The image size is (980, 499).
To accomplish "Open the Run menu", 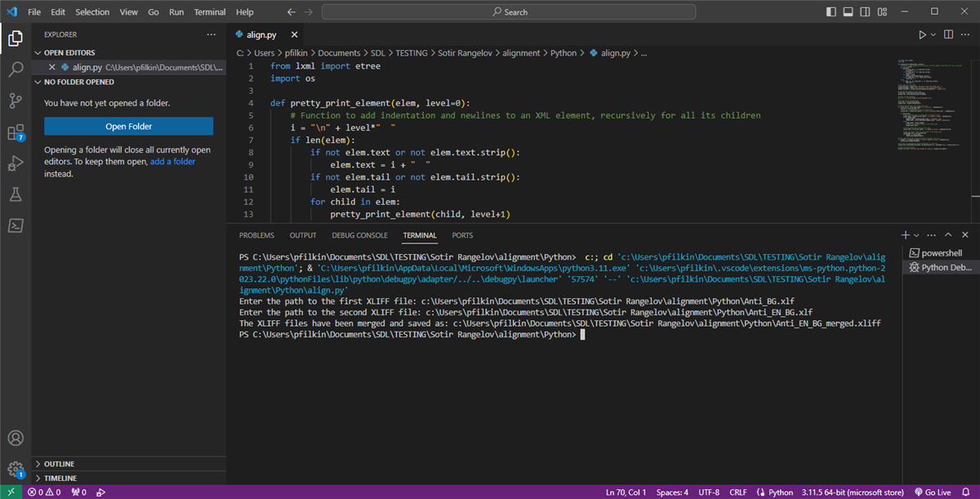I will click(x=176, y=12).
